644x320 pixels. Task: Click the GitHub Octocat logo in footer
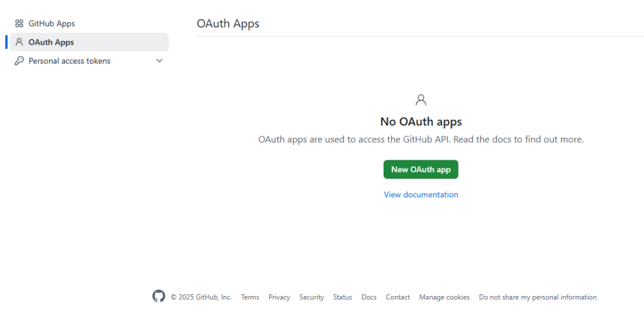[159, 297]
